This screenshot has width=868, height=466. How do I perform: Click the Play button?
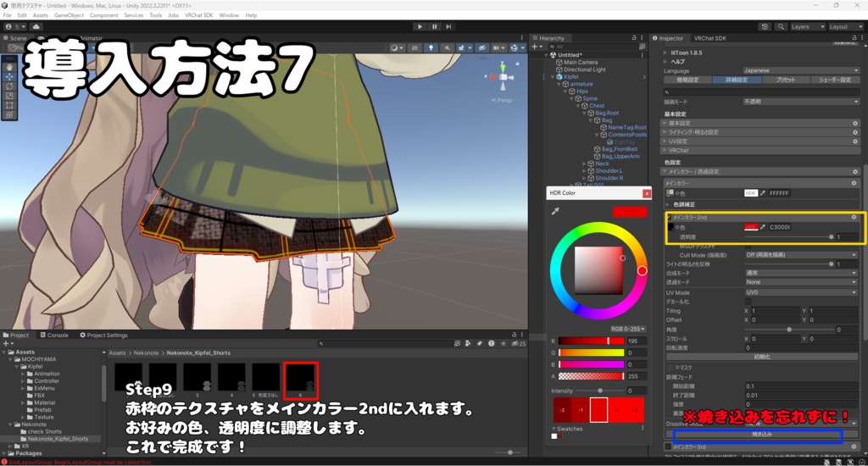[420, 26]
